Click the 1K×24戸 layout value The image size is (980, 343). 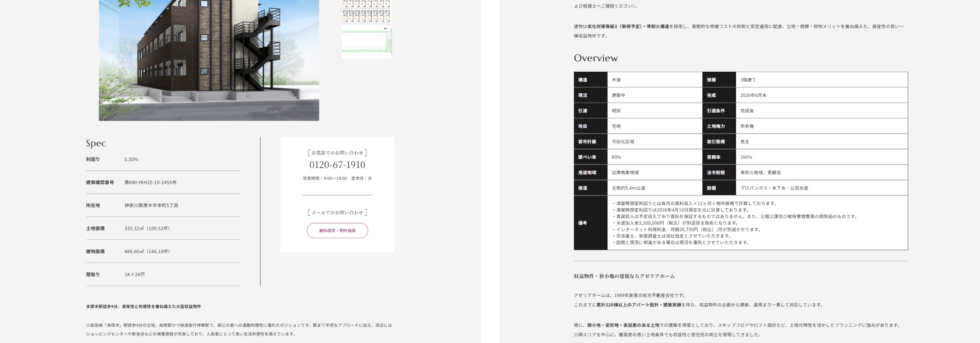click(x=135, y=275)
